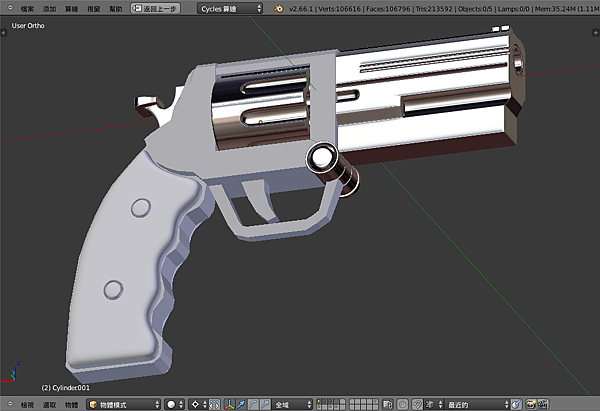The image size is (600, 411).
Task: Click the Verts:106616 statistic text
Action: [x=339, y=8]
